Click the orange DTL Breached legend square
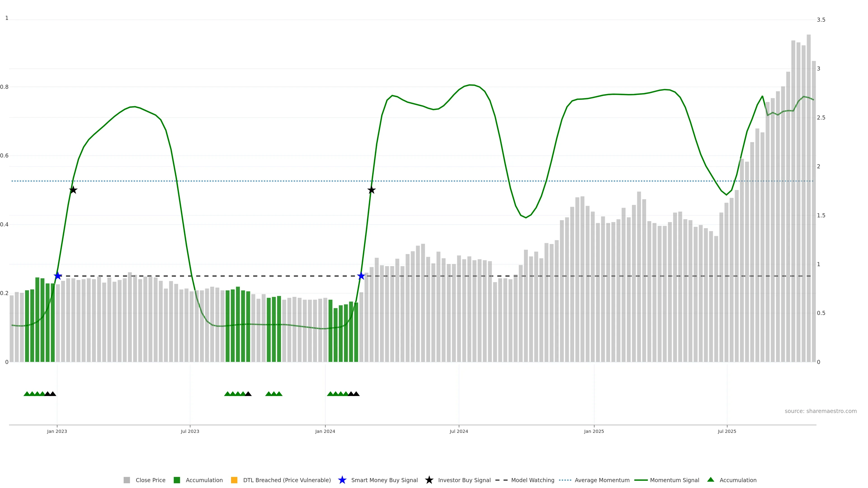 [234, 480]
